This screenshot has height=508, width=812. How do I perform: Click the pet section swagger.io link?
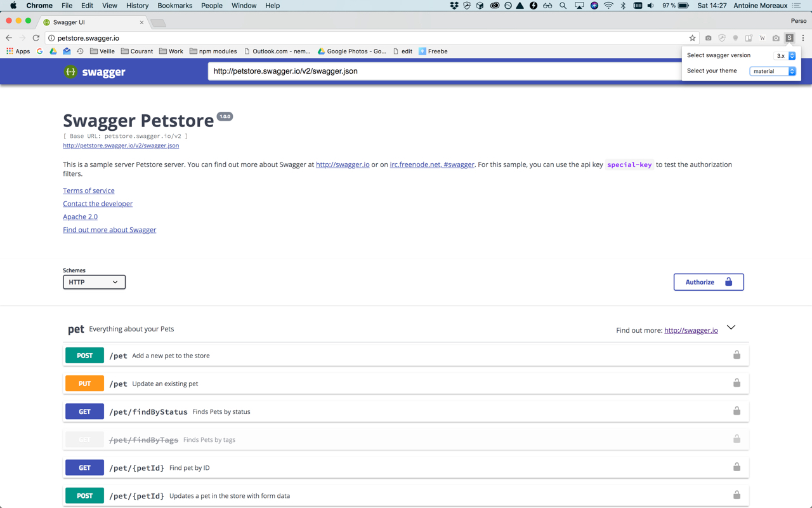[x=691, y=330]
